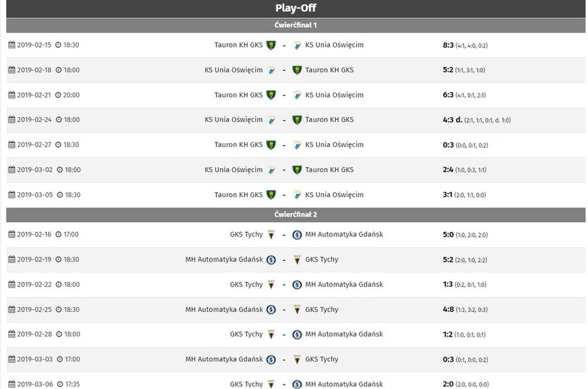Viewport: 588px width, 389px height.
Task: Select the Play-Off title bar
Action: click(296, 8)
